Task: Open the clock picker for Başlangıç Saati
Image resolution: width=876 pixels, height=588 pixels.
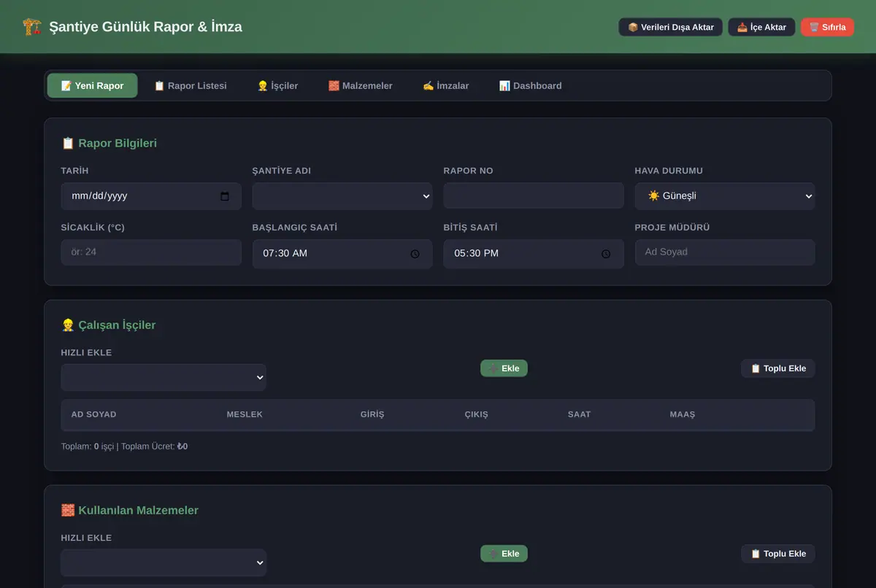Action: click(x=415, y=254)
